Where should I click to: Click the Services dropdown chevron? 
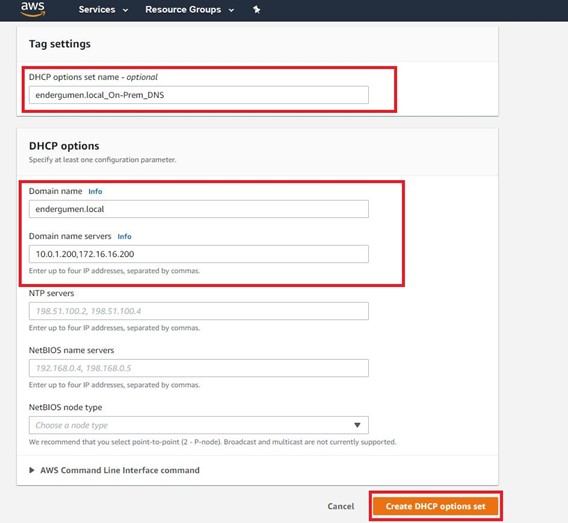pos(125,10)
